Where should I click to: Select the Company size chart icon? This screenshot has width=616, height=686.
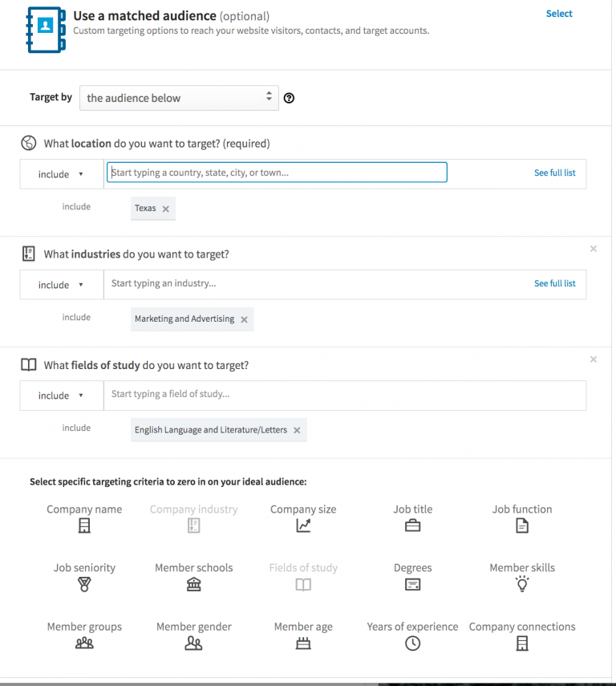click(303, 525)
